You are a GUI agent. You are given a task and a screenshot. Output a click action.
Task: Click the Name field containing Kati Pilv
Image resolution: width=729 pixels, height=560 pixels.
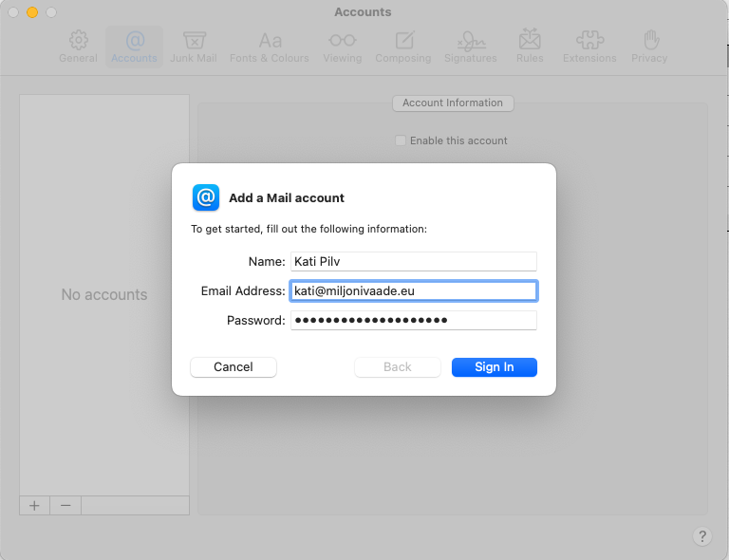(x=414, y=262)
